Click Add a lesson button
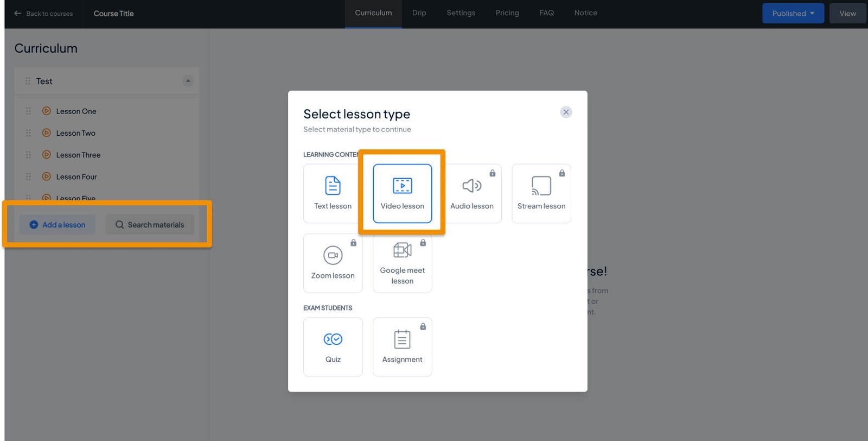 click(x=58, y=225)
